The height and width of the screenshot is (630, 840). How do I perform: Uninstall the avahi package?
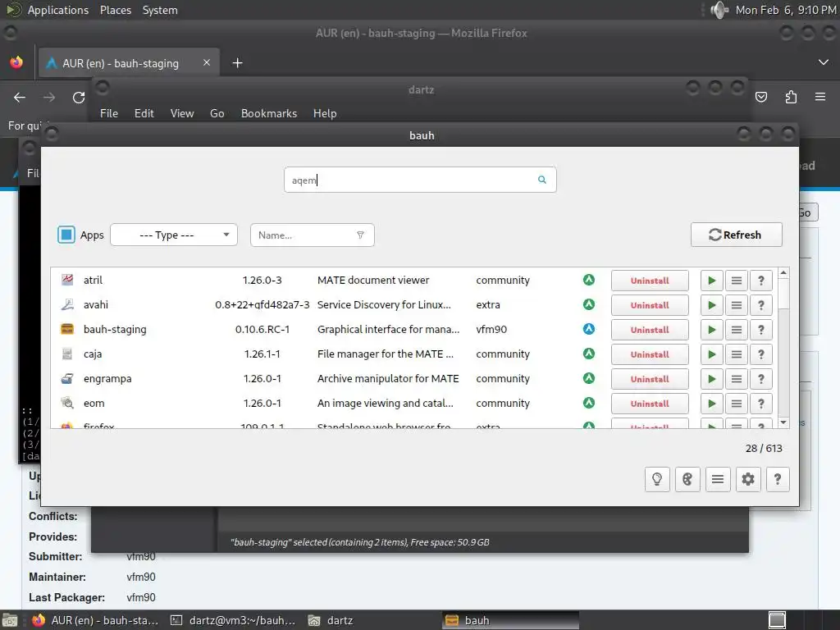click(x=650, y=305)
